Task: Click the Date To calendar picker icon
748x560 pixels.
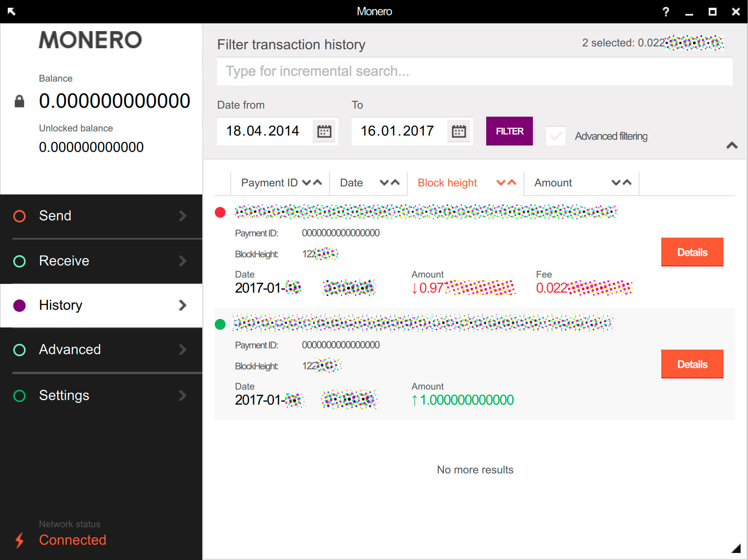Action: point(460,131)
